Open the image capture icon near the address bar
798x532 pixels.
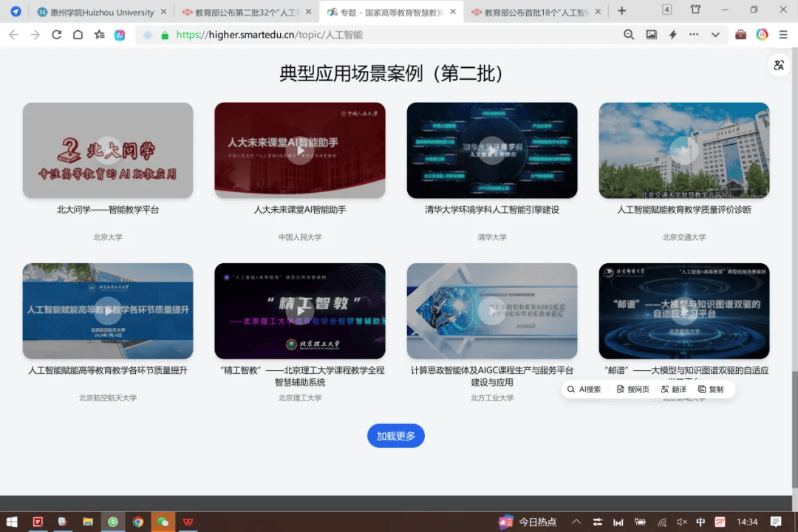click(652, 35)
